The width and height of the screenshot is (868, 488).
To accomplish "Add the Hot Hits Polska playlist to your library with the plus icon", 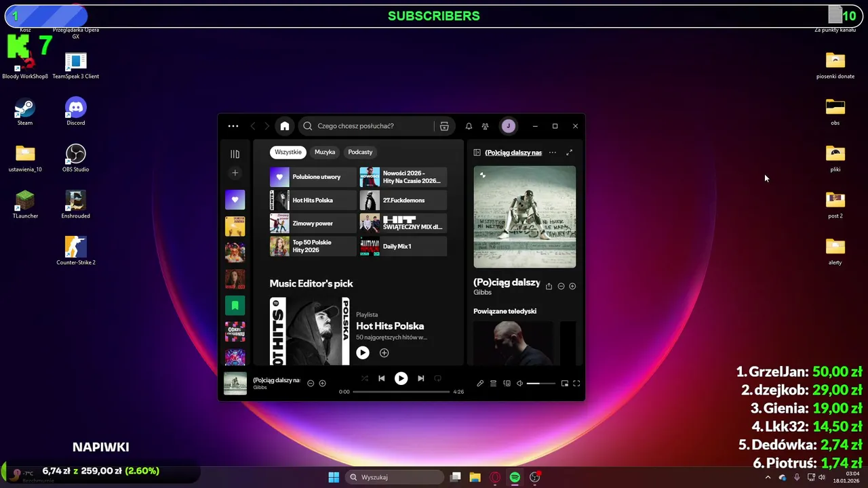I will [x=384, y=352].
